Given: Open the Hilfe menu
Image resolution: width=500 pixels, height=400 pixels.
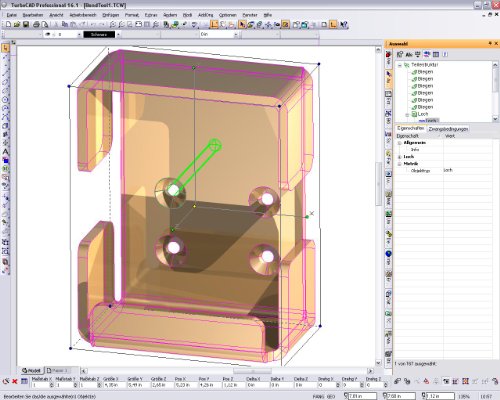Looking at the screenshot, I should (x=268, y=15).
